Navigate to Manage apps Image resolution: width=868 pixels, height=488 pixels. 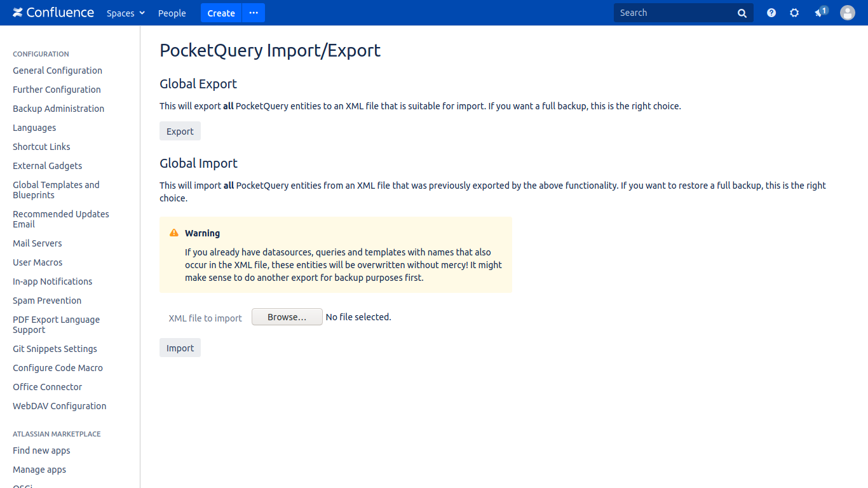pyautogui.click(x=39, y=470)
